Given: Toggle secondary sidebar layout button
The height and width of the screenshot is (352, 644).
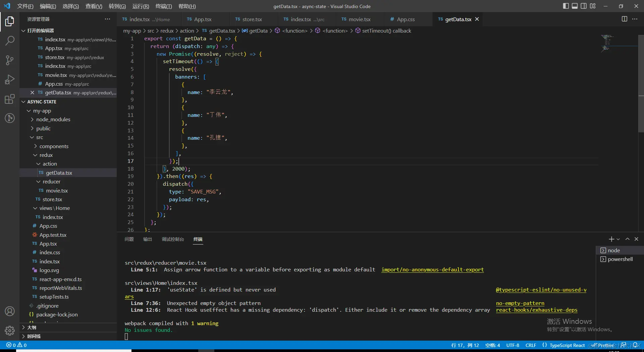Looking at the screenshot, I should coord(584,6).
